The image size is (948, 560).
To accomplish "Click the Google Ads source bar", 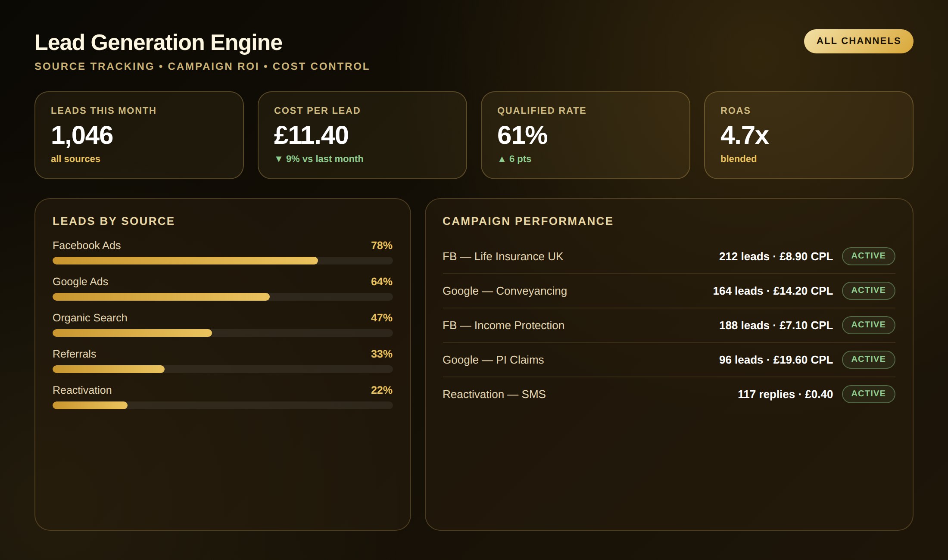I will tap(222, 297).
